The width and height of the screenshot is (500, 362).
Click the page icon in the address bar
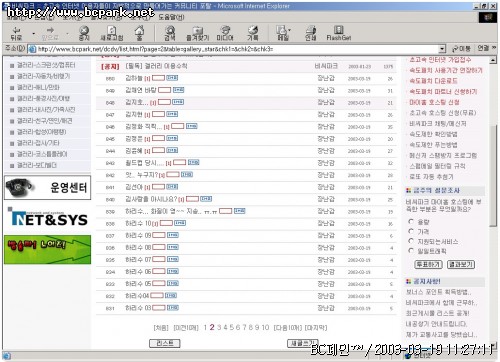[32, 49]
